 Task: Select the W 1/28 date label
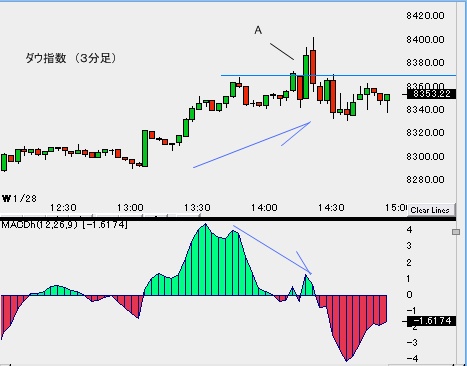click(x=19, y=199)
